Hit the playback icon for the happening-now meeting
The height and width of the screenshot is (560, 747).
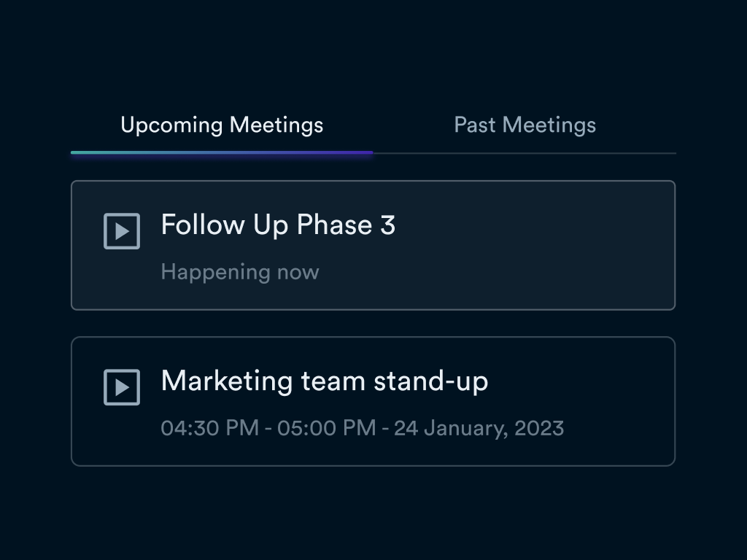click(122, 231)
